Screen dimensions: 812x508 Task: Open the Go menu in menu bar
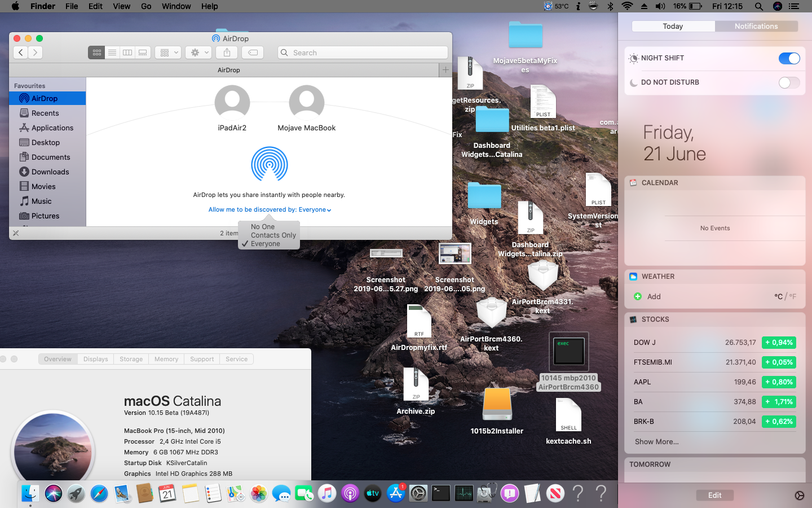146,6
